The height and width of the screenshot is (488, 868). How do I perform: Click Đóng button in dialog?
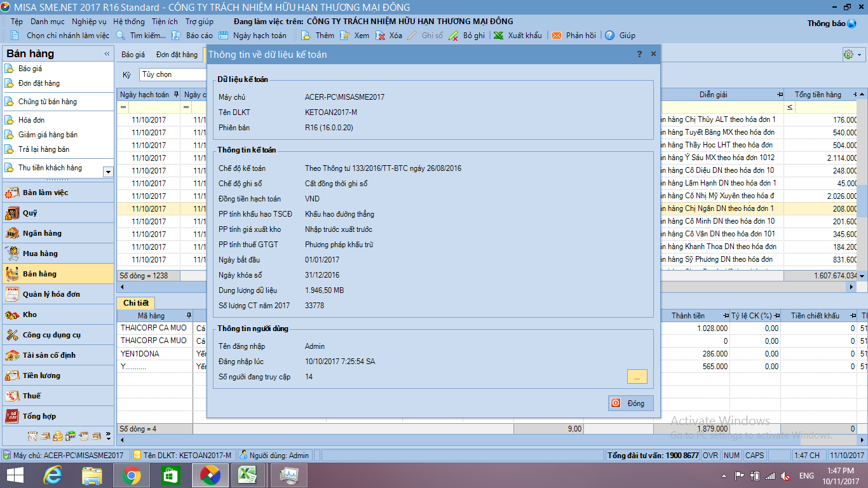pyautogui.click(x=630, y=403)
